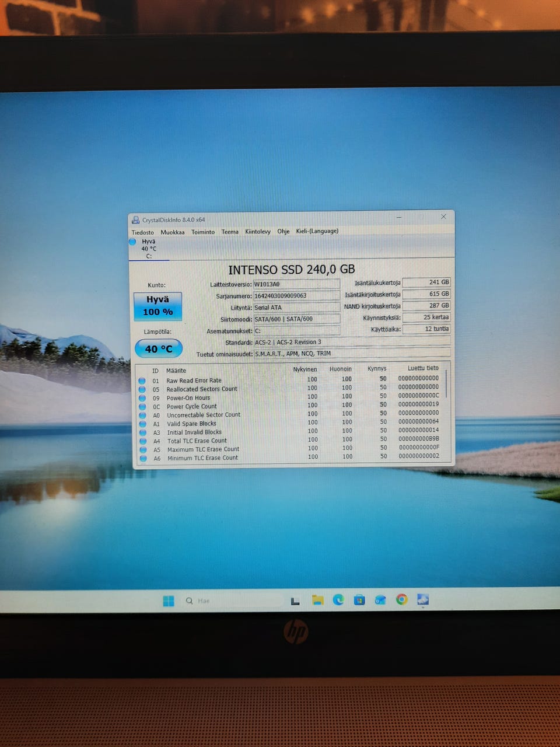
Task: Open the Toiminto menu
Action: (x=203, y=232)
